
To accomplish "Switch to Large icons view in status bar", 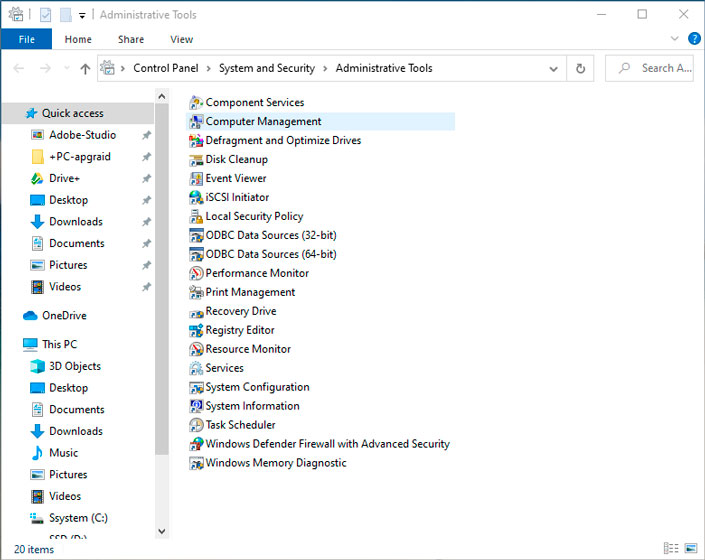I will 691,548.
